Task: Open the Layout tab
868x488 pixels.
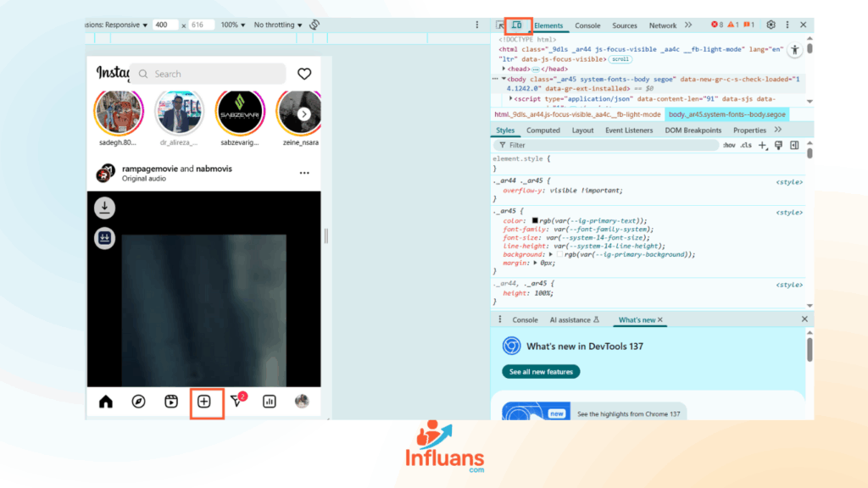Action: click(582, 130)
